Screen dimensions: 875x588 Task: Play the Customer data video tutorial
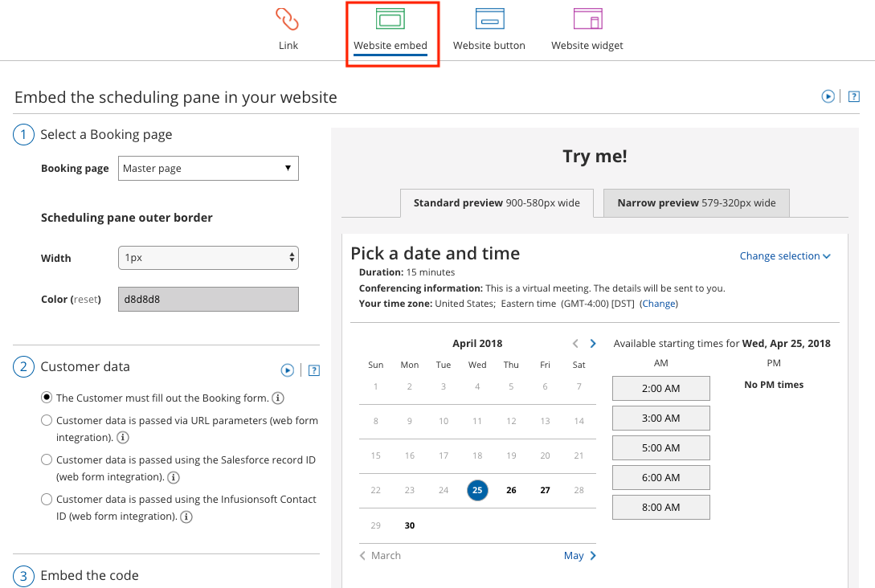(287, 370)
